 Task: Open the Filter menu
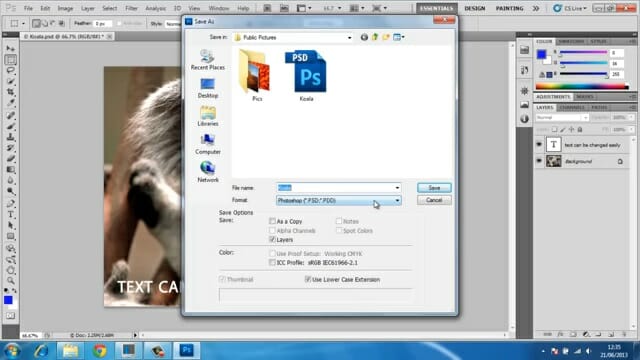click(131, 8)
